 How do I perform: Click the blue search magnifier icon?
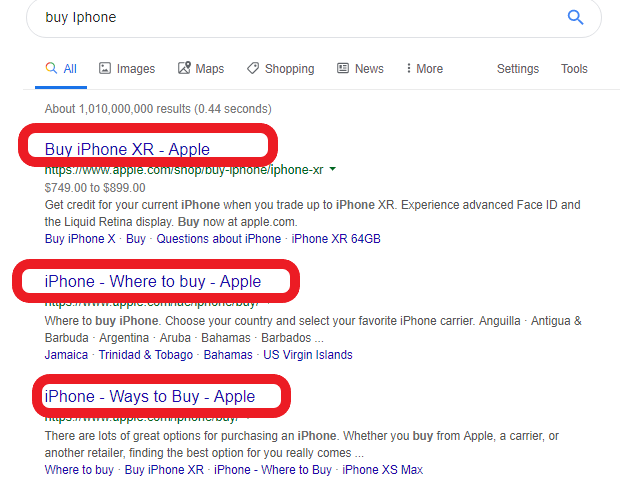pyautogui.click(x=575, y=17)
